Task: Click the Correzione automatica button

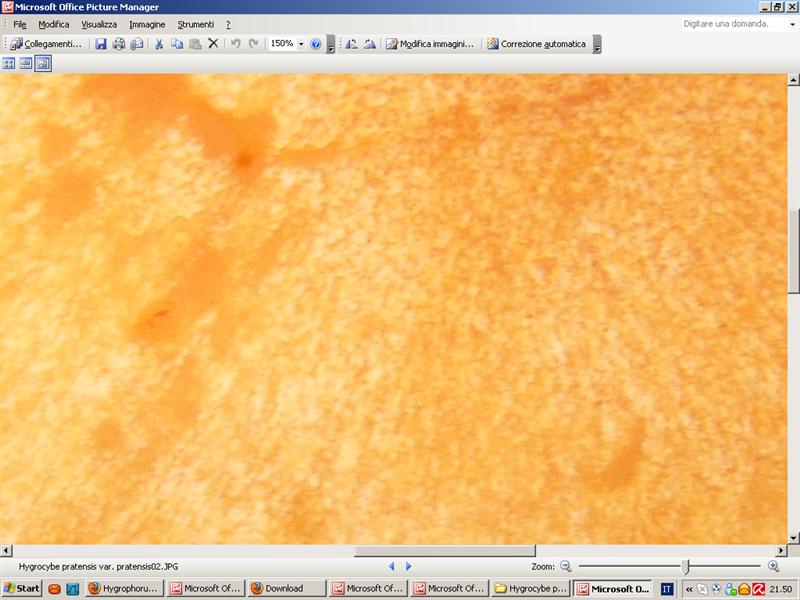Action: coord(536,44)
